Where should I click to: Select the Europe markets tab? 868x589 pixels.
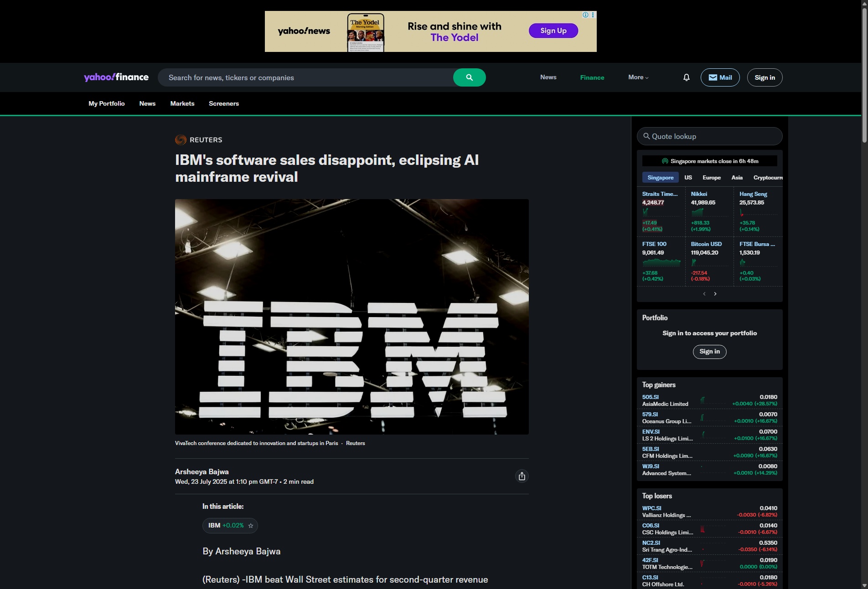click(711, 178)
